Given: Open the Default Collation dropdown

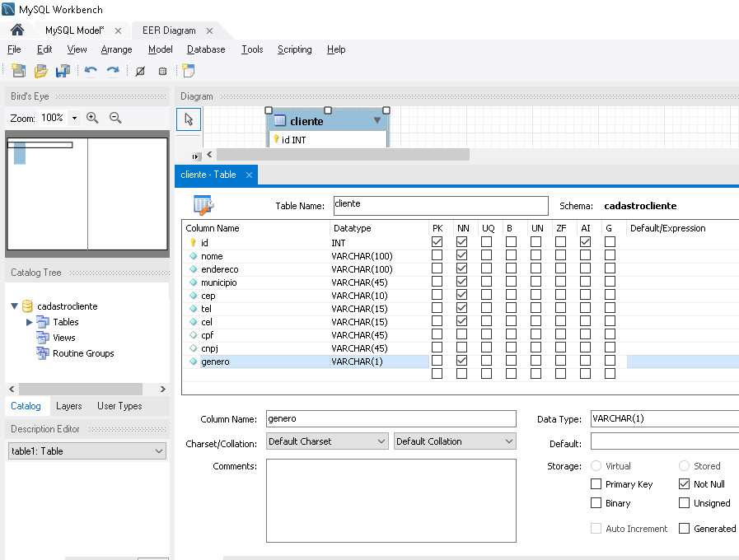Looking at the screenshot, I should (x=455, y=441).
